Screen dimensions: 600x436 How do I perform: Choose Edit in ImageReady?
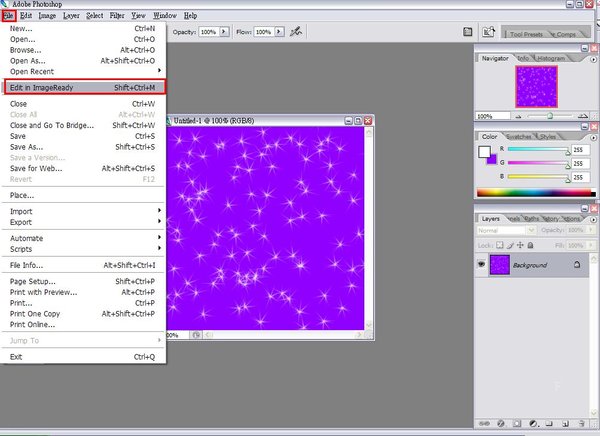pyautogui.click(x=85, y=87)
